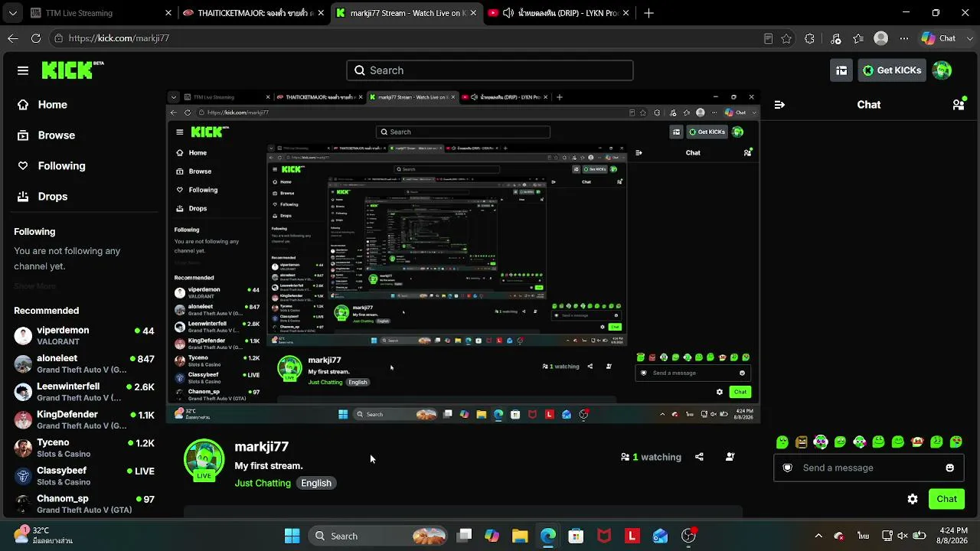Switch to THAITICKETMAJOR tab
Image resolution: width=980 pixels, height=551 pixels.
[x=255, y=13]
